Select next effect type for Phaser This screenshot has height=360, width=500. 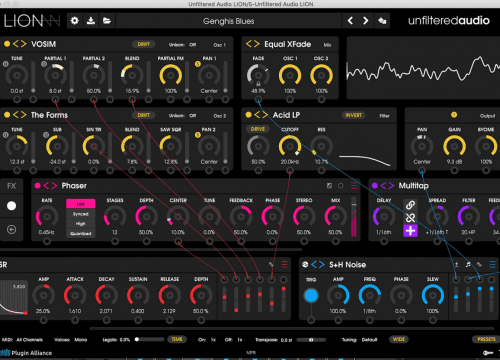(x=54, y=186)
